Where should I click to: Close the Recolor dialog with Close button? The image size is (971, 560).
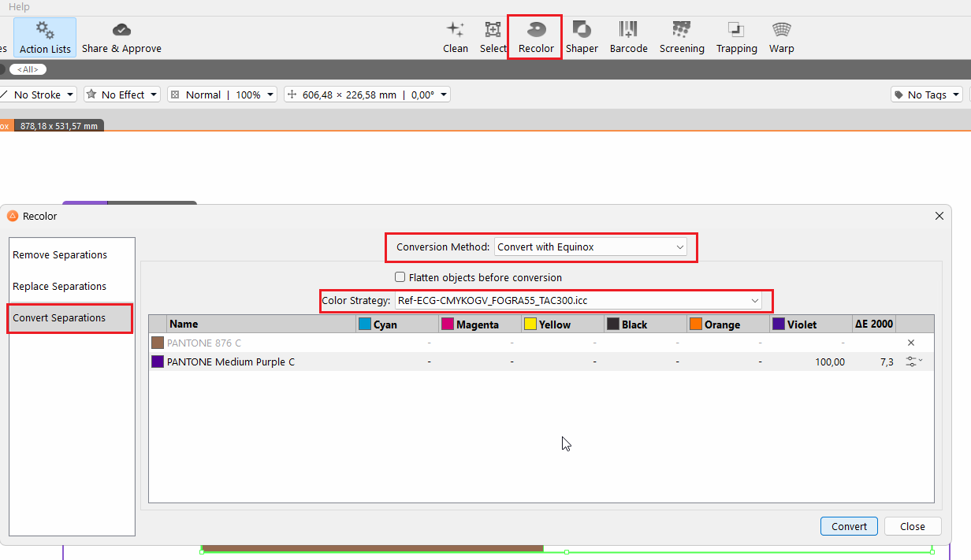(912, 526)
